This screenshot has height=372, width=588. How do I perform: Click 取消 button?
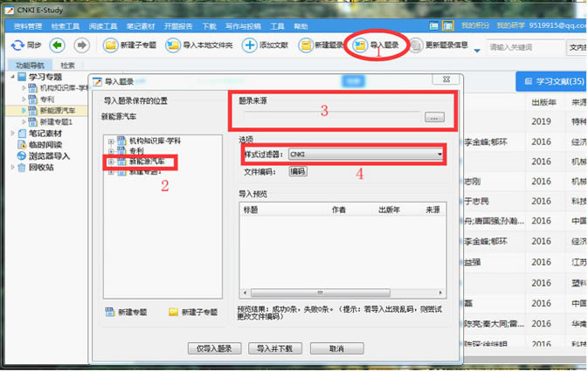click(336, 348)
